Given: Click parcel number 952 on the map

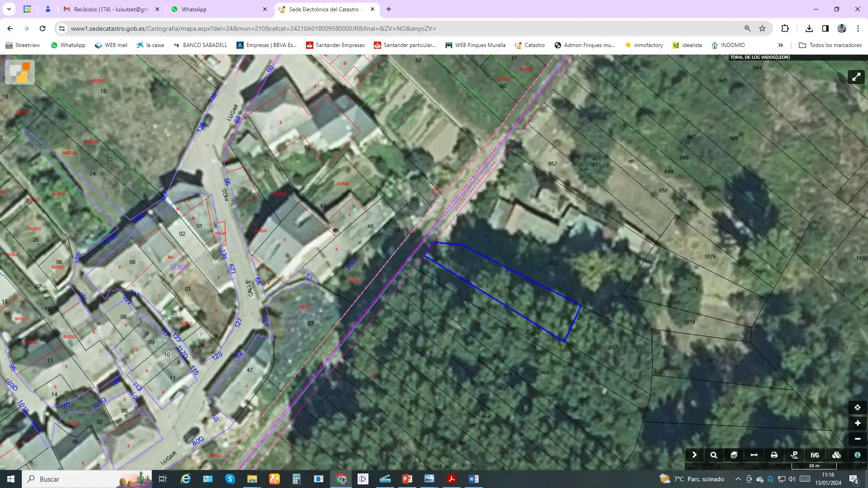Looking at the screenshot, I should click(552, 164).
